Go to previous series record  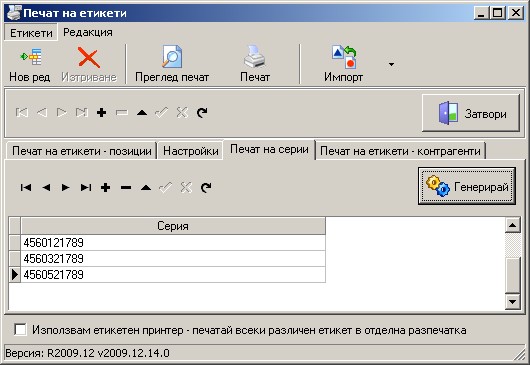click(46, 187)
